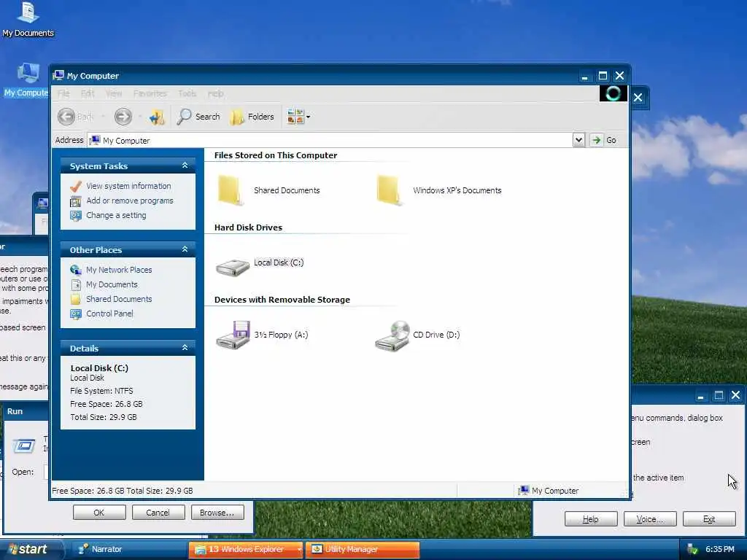
Task: Click Help button in Narrator window
Action: pyautogui.click(x=591, y=519)
